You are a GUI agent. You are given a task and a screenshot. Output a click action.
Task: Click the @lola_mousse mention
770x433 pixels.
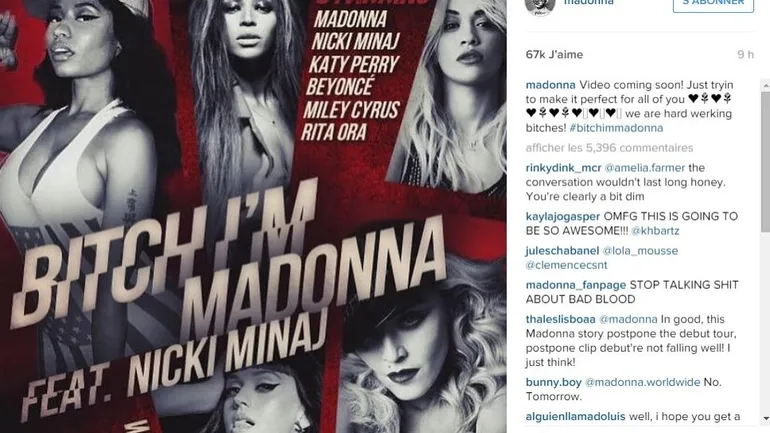click(x=640, y=251)
